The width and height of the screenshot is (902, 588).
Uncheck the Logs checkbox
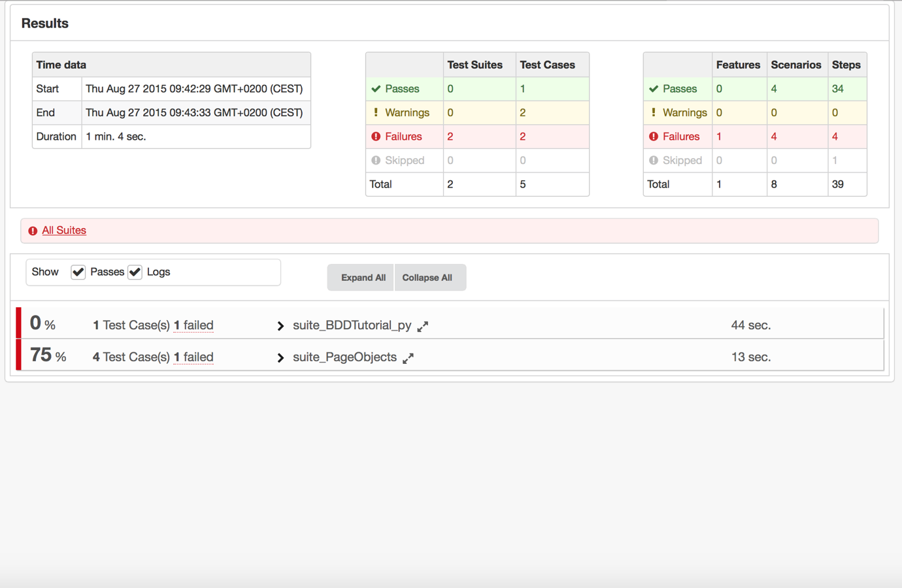click(x=135, y=272)
